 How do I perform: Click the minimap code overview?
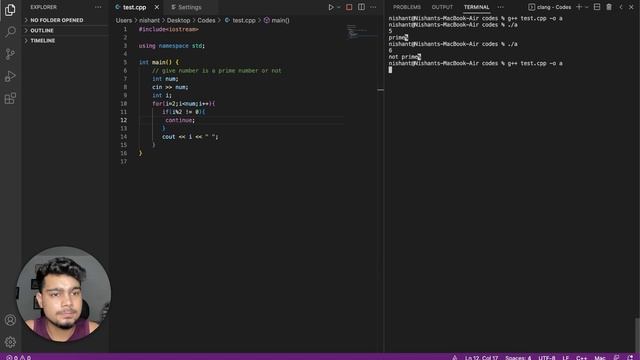pos(361,32)
